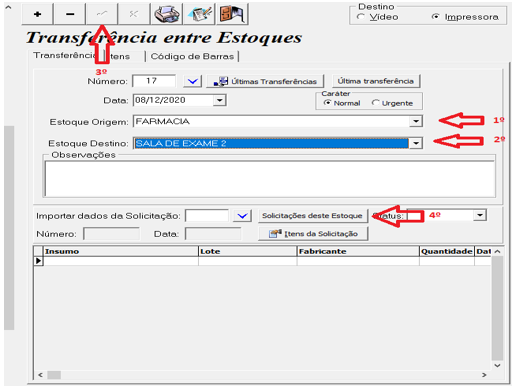Select the Impressora destination radio button
This screenshot has height=388, width=514.
pos(435,17)
